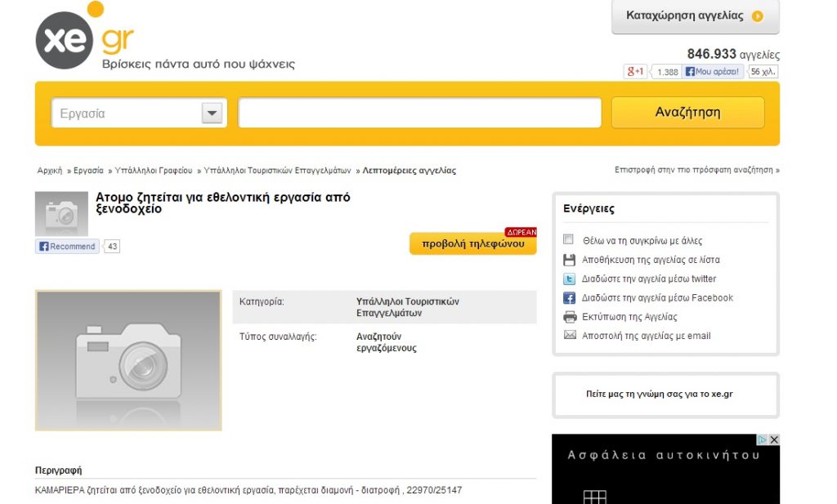Return to the most recent search
Viewport: 837px width, 504px height.
point(696,170)
